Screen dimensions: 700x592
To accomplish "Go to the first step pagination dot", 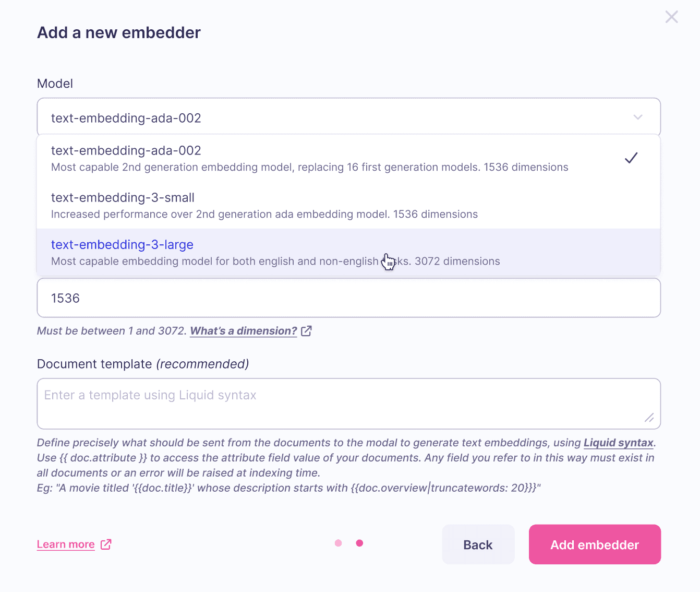I will tap(339, 543).
